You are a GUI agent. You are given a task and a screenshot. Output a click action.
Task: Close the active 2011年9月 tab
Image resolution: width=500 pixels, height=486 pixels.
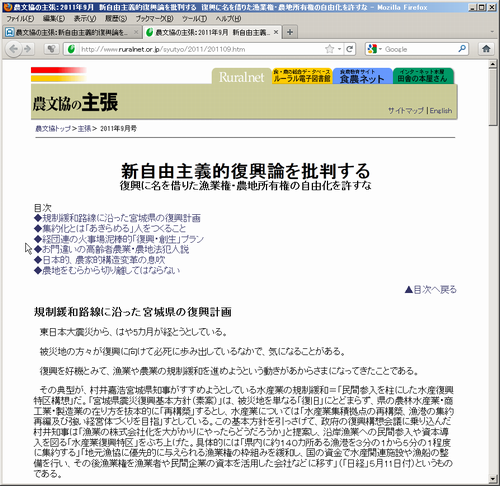(276, 32)
